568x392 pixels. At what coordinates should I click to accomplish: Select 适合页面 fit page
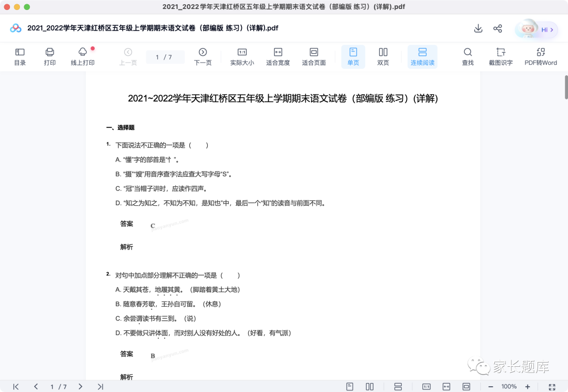tap(313, 57)
